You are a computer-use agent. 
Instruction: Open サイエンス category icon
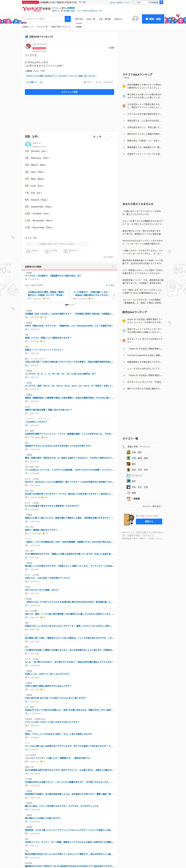(128, 475)
